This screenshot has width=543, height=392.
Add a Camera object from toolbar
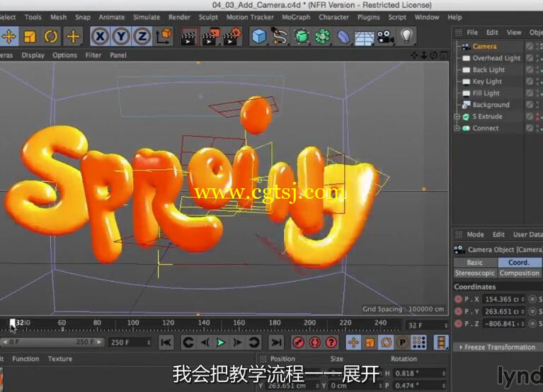tap(385, 36)
